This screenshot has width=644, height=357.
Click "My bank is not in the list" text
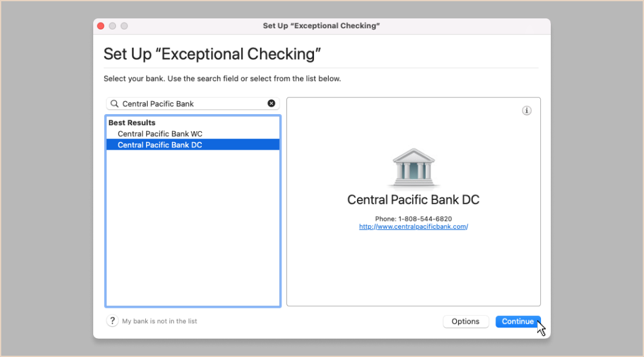pyautogui.click(x=159, y=321)
